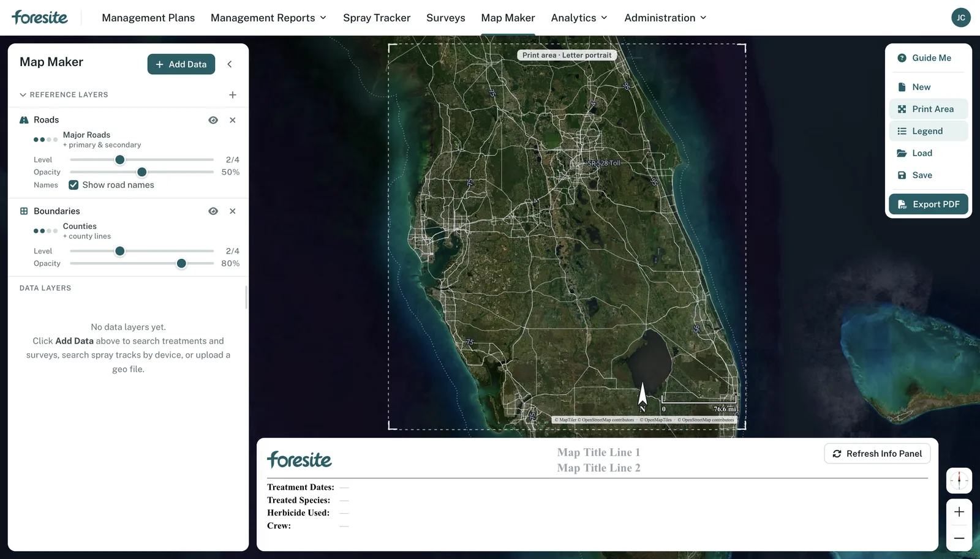The height and width of the screenshot is (559, 980).
Task: Create a New map
Action: click(x=929, y=87)
